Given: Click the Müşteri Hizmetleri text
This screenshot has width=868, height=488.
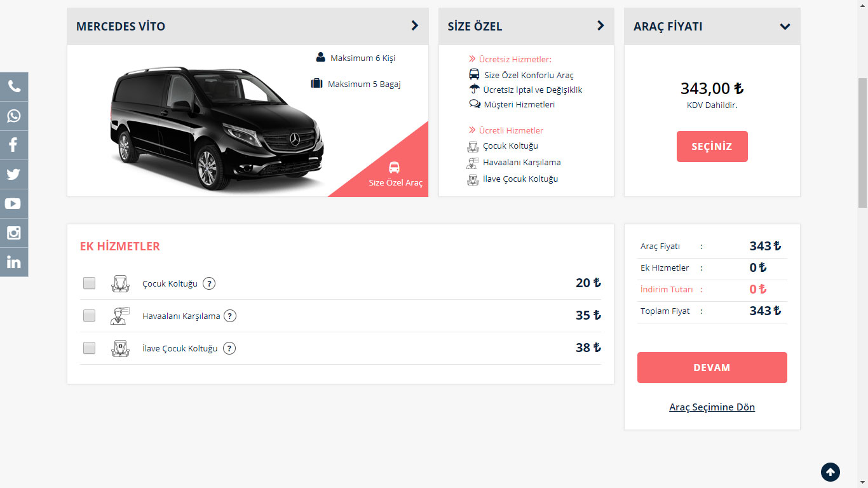Looking at the screenshot, I should point(519,104).
